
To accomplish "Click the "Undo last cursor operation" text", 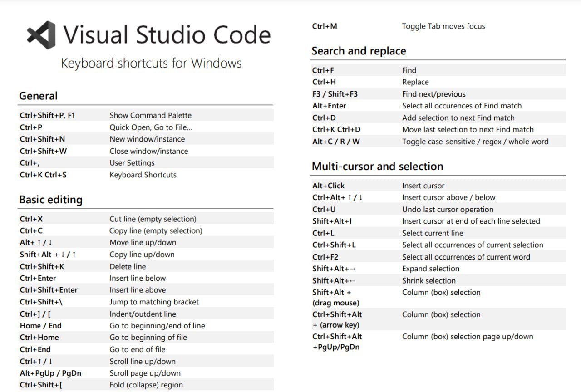I will (x=447, y=210).
